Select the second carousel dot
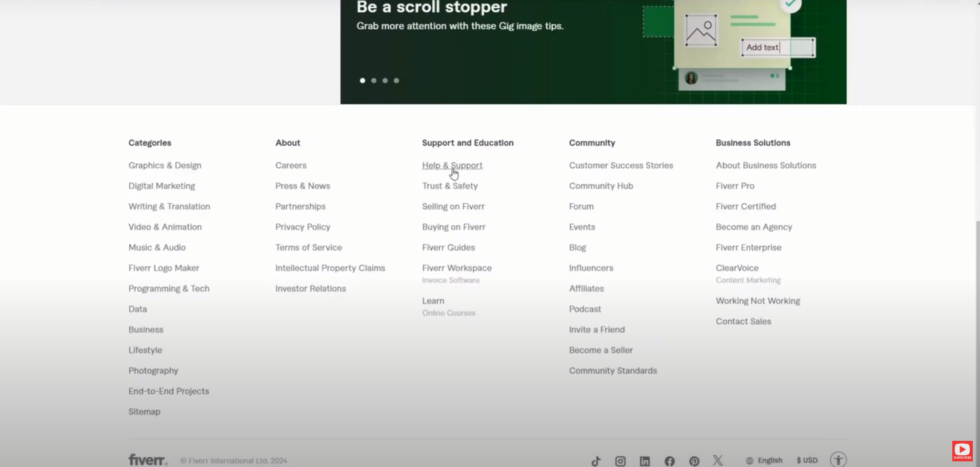This screenshot has height=467, width=980. [x=374, y=81]
